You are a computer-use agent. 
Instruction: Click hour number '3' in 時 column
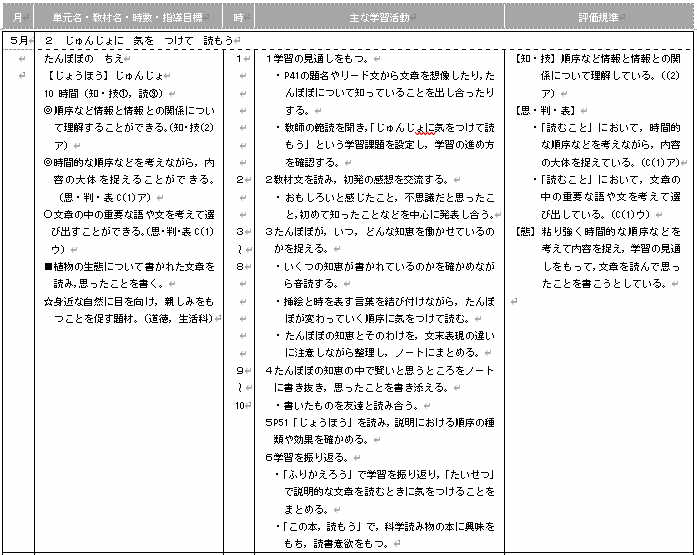click(239, 232)
